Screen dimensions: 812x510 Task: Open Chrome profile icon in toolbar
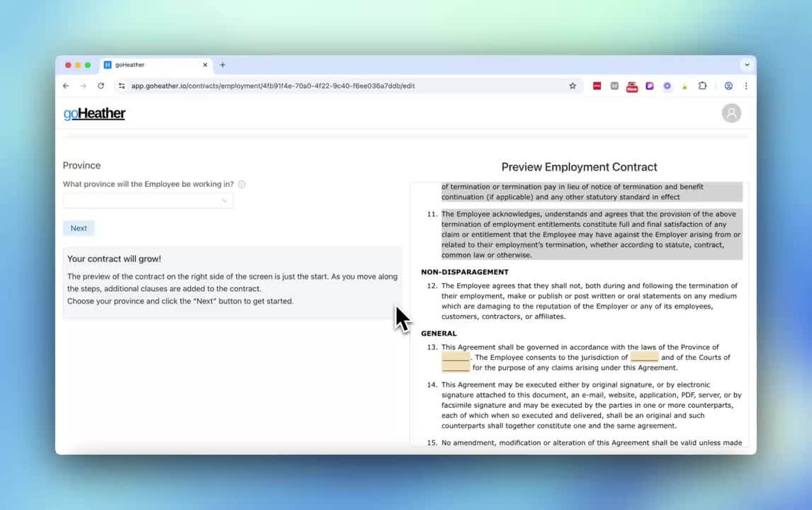tap(728, 86)
